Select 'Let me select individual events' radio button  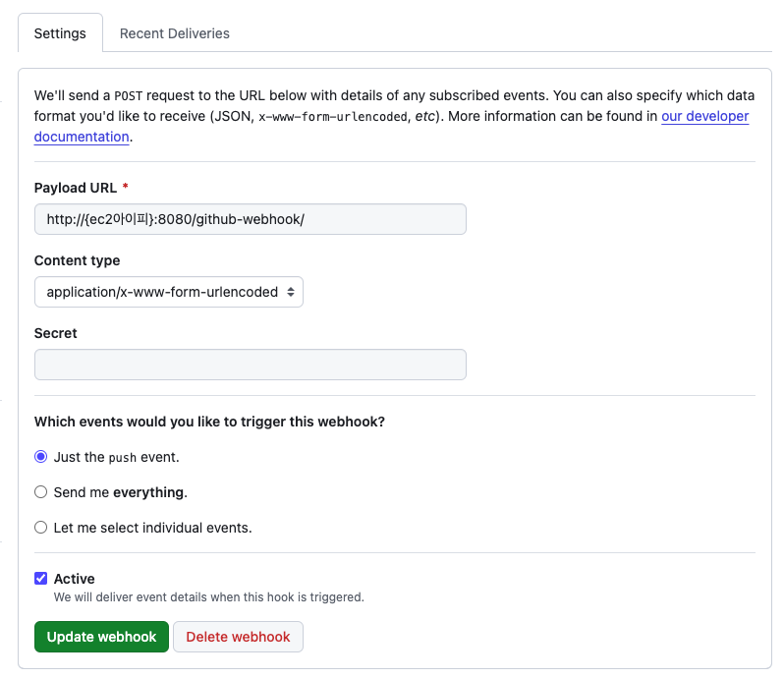pos(41,528)
